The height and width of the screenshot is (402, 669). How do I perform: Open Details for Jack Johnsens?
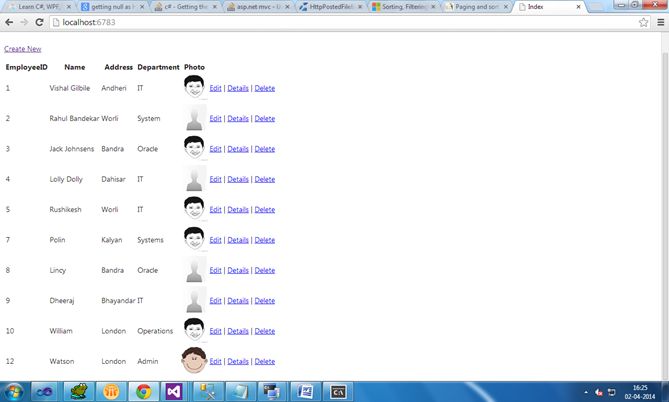(238, 149)
